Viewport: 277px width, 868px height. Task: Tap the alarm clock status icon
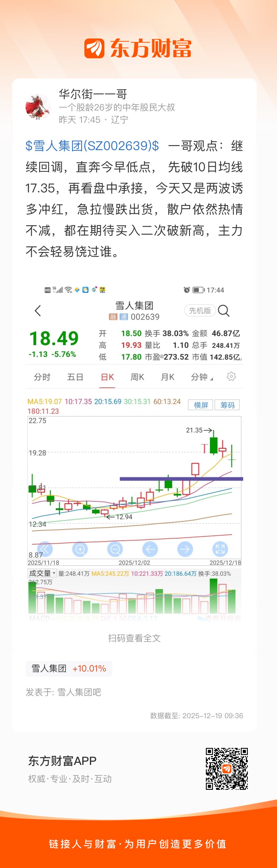[x=187, y=290]
